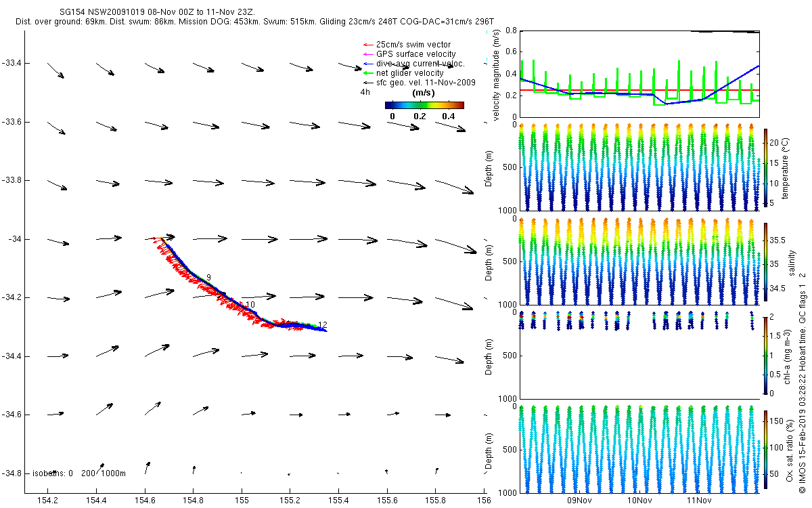Click the 'Depth (m)' label of the salinity panel
The width and height of the screenshot is (812, 508).
[x=489, y=262]
